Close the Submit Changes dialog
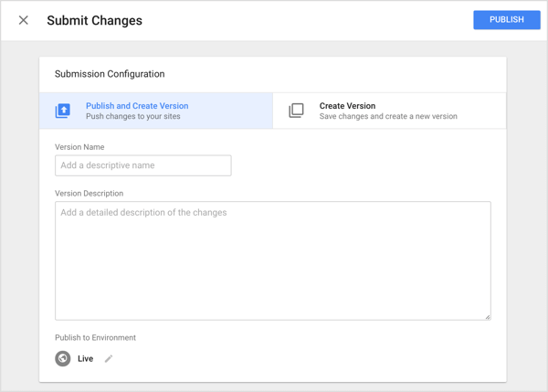Image resolution: width=548 pixels, height=392 pixels. pos(24,20)
